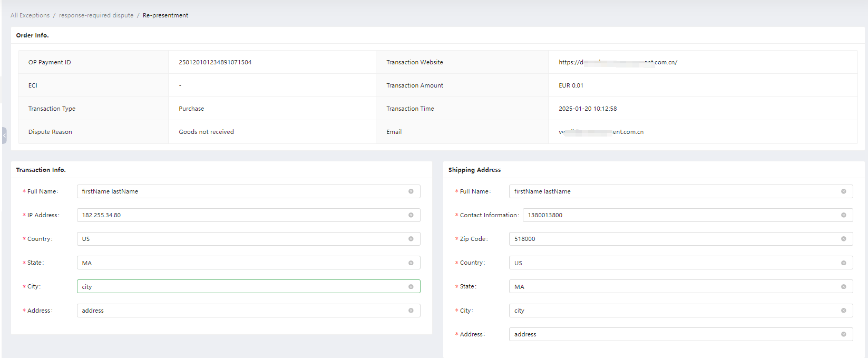Expand the collapsed left sidebar handle
Viewport: 868px width, 358px height.
(4, 136)
